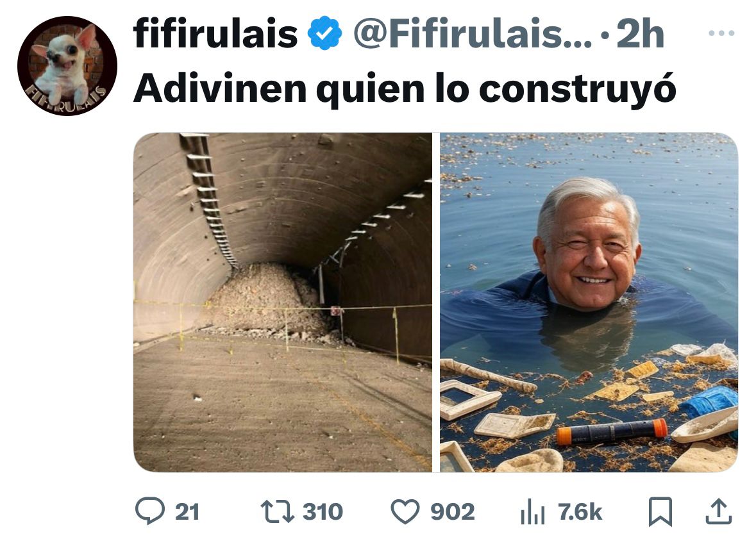Open the collapsed tunnel photo
The width and height of the screenshot is (756, 546).
coord(283,302)
